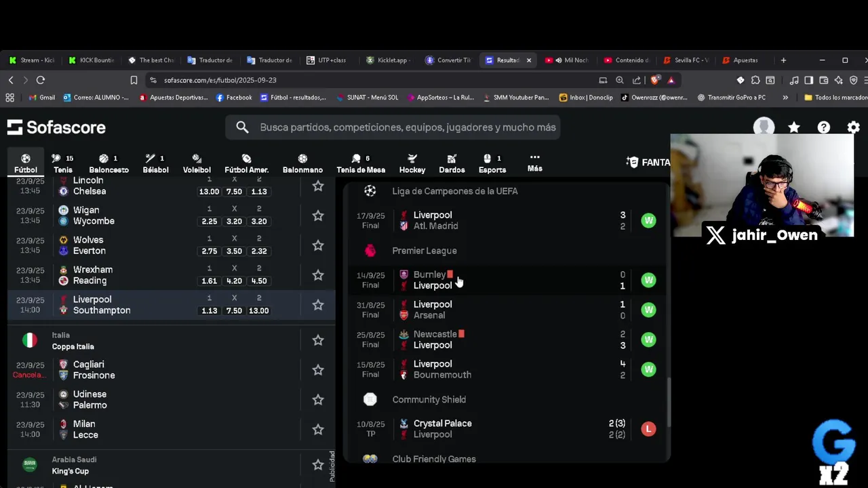Open the Fútbol Amer. tab
Image resolution: width=868 pixels, height=488 pixels.
tap(246, 163)
